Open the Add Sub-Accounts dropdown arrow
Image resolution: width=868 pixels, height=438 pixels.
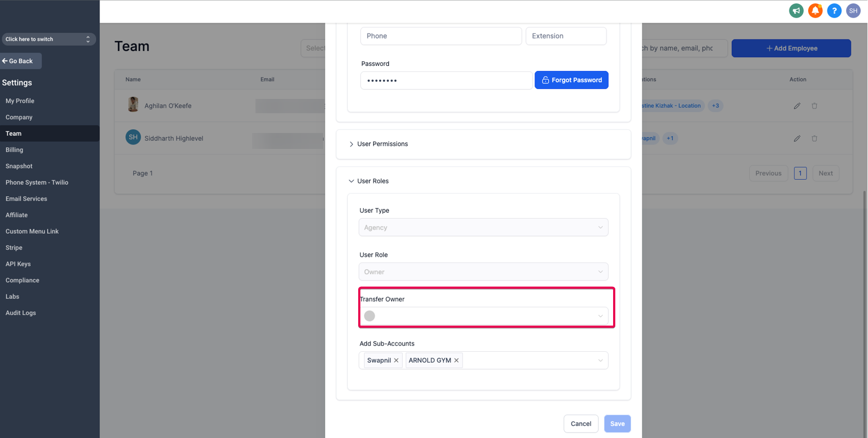(600, 361)
